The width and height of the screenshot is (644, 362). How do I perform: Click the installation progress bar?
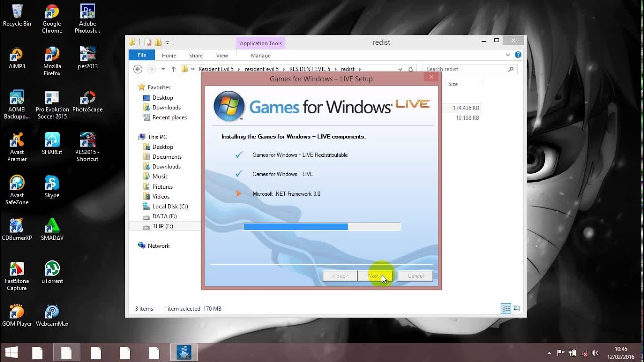(322, 227)
